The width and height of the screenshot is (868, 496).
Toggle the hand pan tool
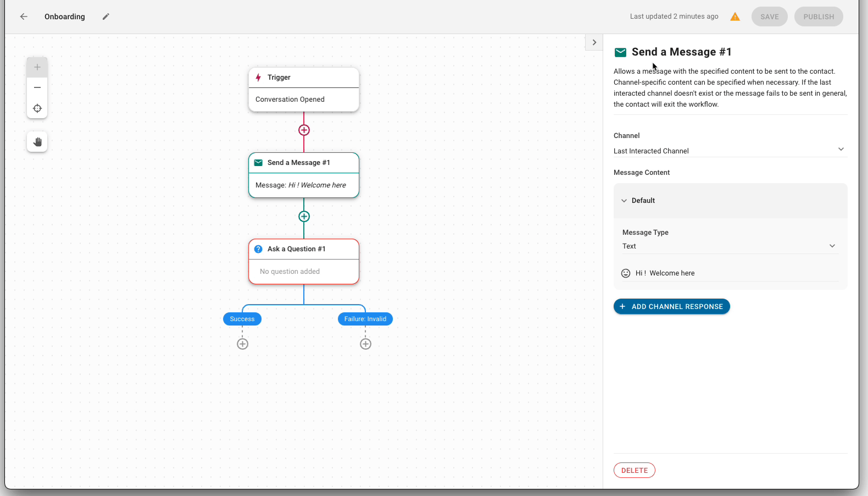pos(37,142)
